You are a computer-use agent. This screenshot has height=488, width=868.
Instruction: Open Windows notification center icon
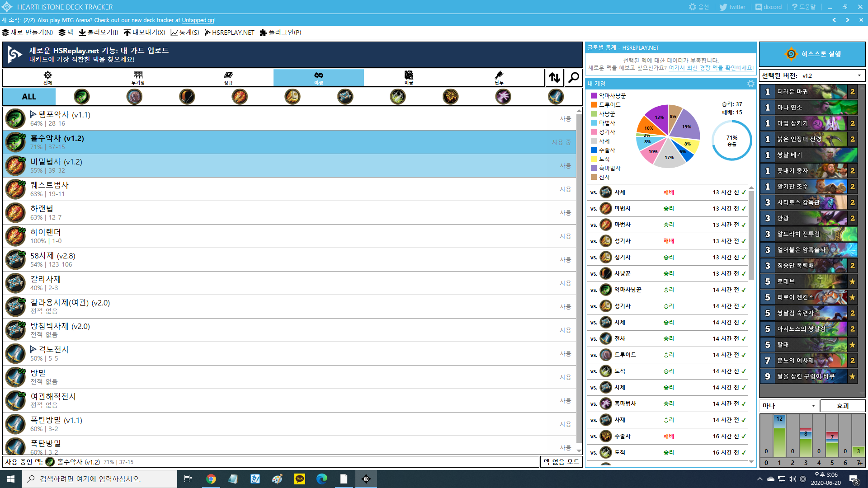tap(854, 479)
